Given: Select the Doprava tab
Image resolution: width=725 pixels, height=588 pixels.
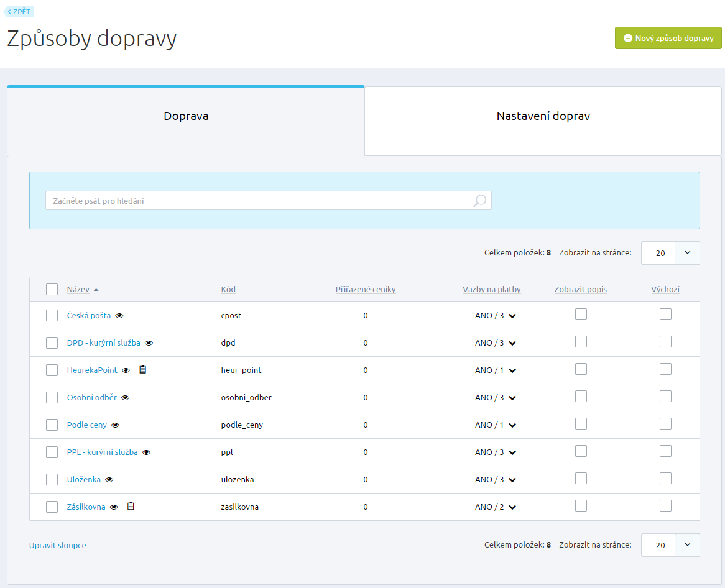Looking at the screenshot, I should pos(186,121).
